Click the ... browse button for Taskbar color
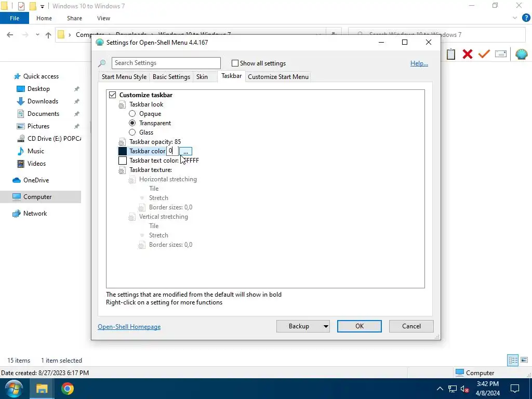 point(185,151)
